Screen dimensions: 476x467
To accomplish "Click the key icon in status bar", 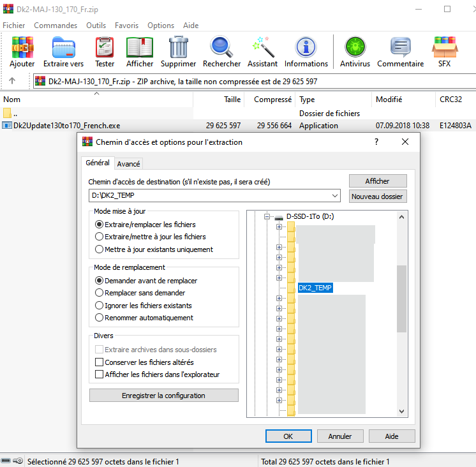I will pos(18,461).
